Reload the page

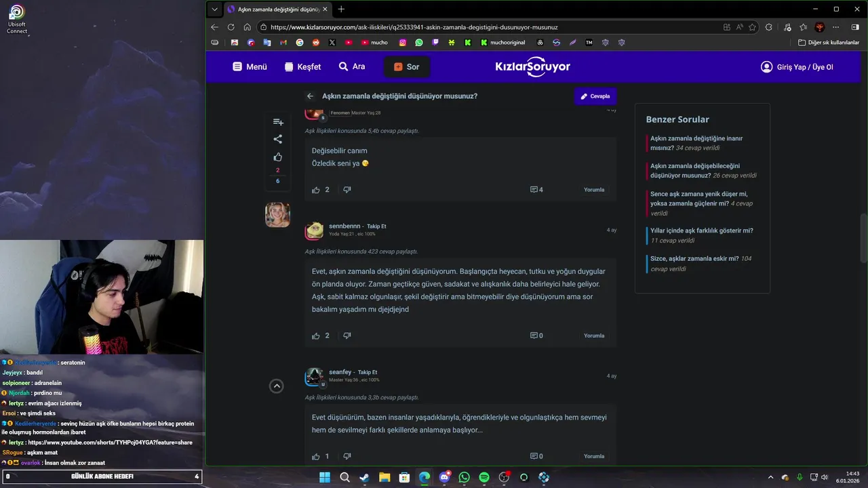click(231, 27)
